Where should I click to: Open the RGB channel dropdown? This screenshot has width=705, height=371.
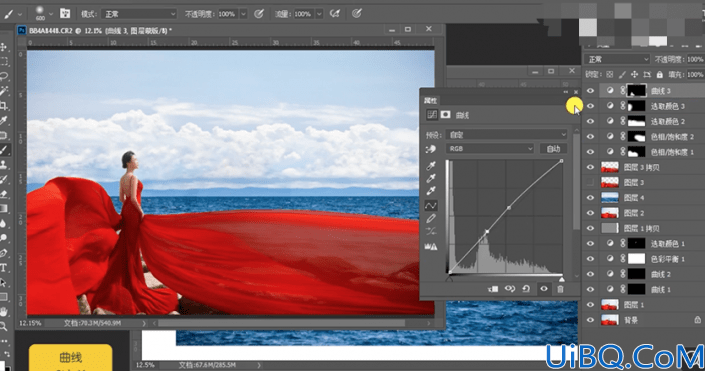click(490, 148)
